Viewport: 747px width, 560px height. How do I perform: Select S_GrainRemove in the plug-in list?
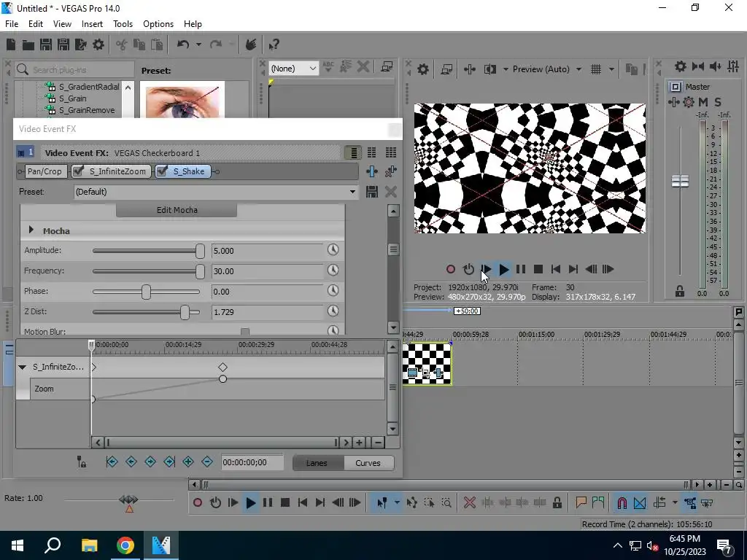[87, 111]
